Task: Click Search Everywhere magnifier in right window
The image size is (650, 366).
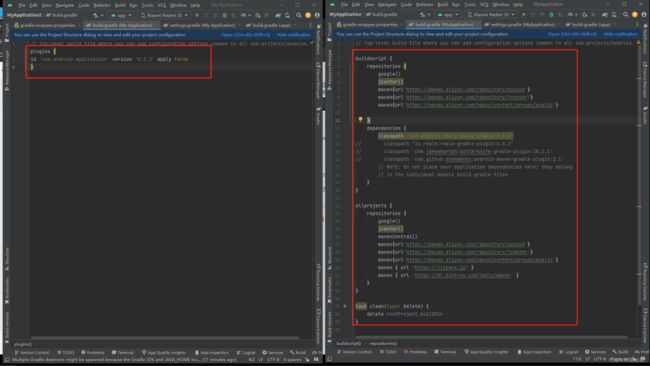Action: pos(625,15)
